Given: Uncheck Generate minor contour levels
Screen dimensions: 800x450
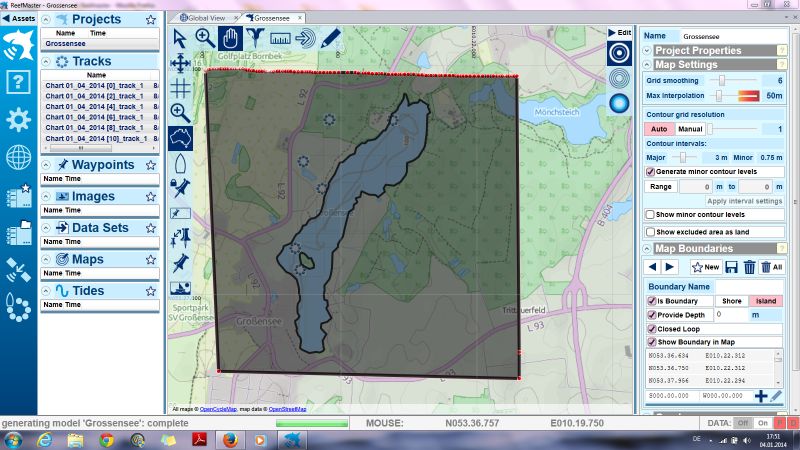Looking at the screenshot, I should (x=651, y=171).
